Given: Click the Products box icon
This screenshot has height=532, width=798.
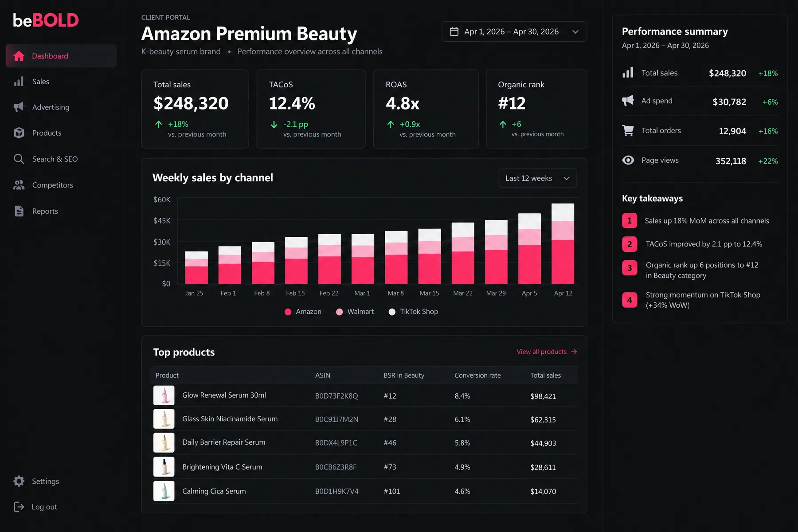Looking at the screenshot, I should tap(19, 133).
